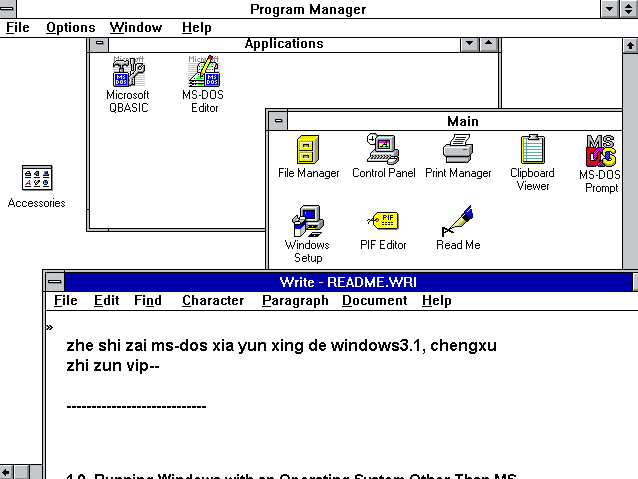Open the MS-DOS Editor icon

point(203,72)
